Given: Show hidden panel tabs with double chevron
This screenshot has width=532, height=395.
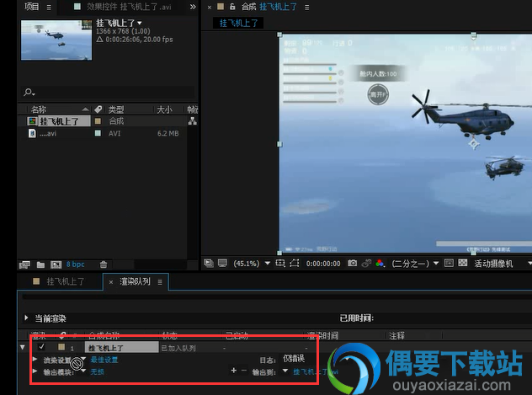Looking at the screenshot, I should [x=193, y=7].
